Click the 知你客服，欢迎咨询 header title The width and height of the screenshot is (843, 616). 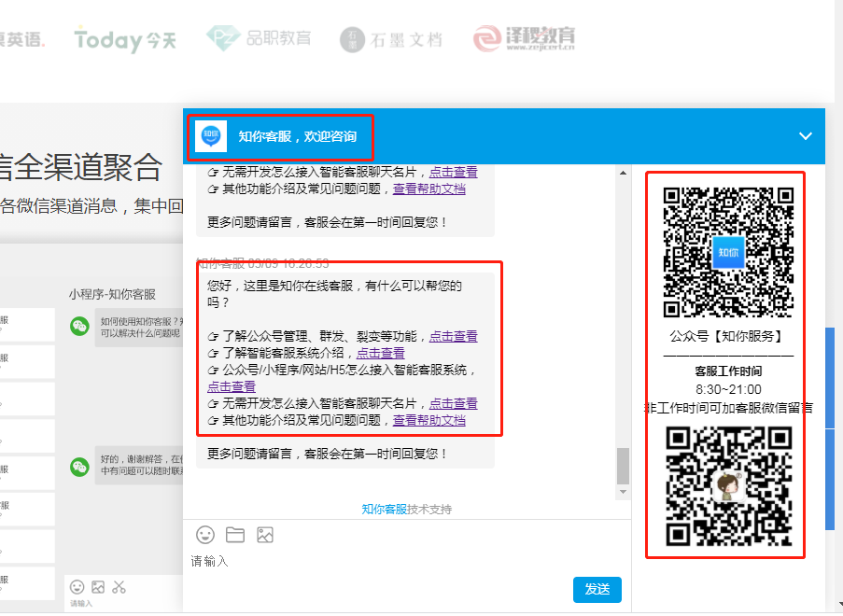click(297, 136)
